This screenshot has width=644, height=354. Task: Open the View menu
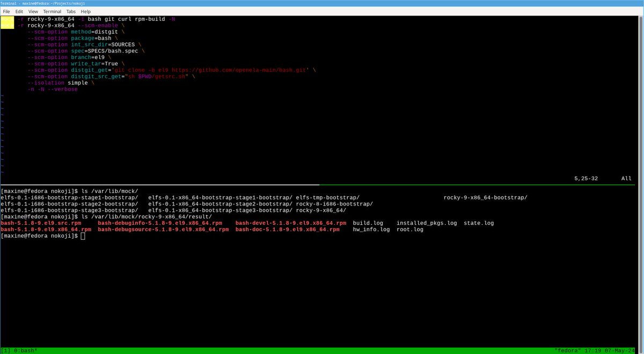[33, 11]
